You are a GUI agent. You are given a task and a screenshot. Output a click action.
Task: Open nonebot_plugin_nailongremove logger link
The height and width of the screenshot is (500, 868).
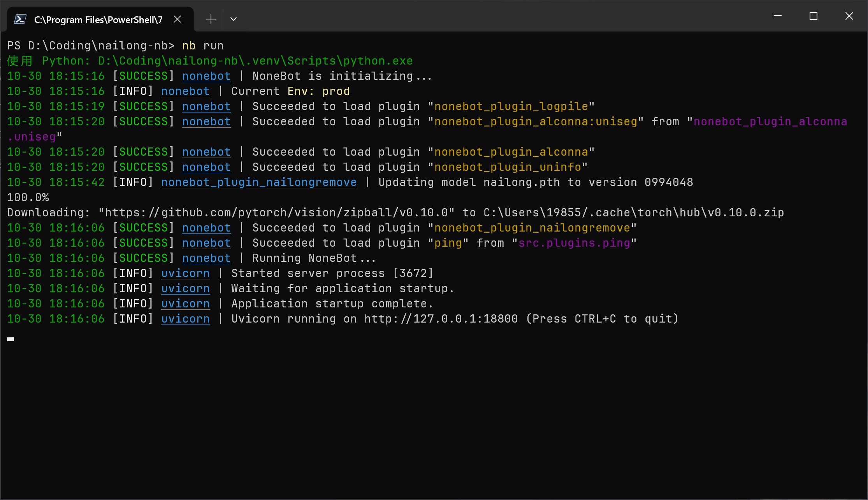(x=259, y=182)
